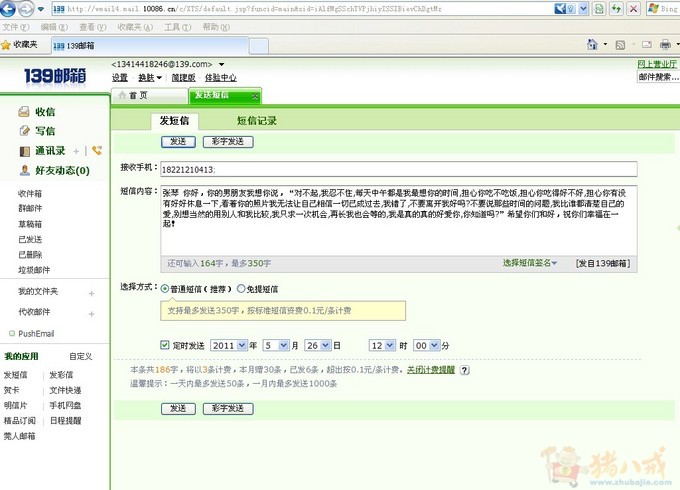680x490 pixels.
Task: Click the top 彩字发送 button
Action: coord(228,142)
